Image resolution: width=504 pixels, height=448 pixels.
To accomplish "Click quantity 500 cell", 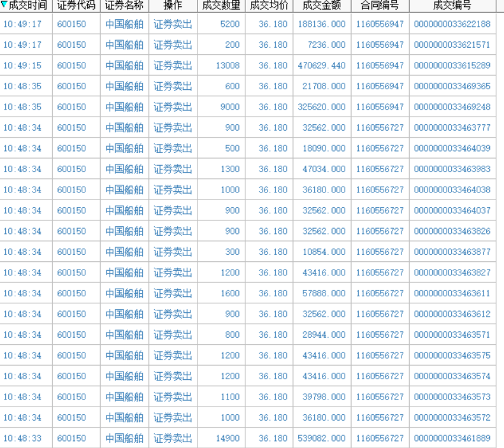I will [x=233, y=148].
